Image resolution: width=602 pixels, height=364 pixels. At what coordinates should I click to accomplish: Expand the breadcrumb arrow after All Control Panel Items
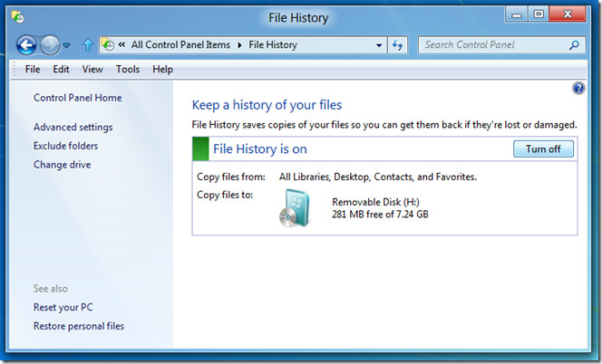pos(240,45)
